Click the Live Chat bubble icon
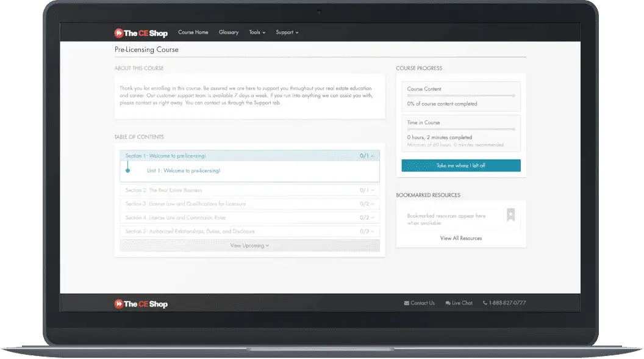The width and height of the screenshot is (644, 359). pos(448,303)
